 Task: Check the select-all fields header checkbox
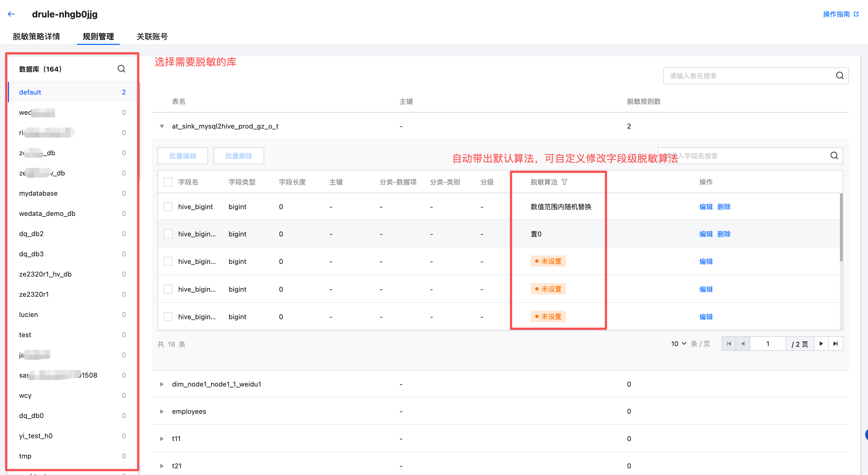168,182
